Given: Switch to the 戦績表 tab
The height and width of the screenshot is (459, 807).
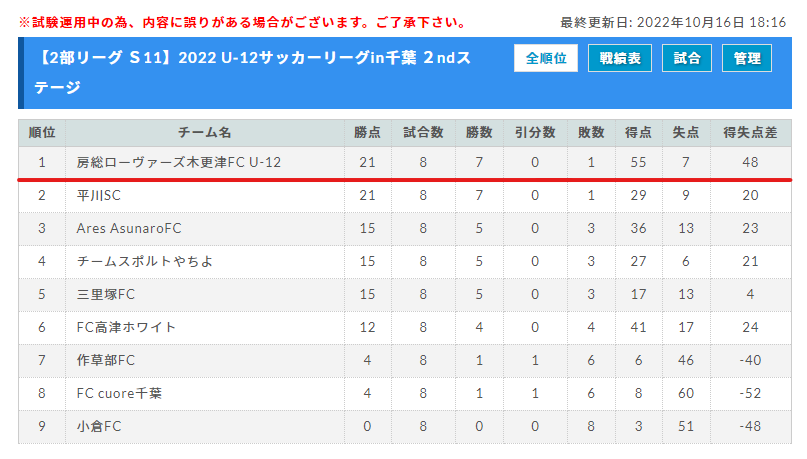Looking at the screenshot, I should click(620, 58).
